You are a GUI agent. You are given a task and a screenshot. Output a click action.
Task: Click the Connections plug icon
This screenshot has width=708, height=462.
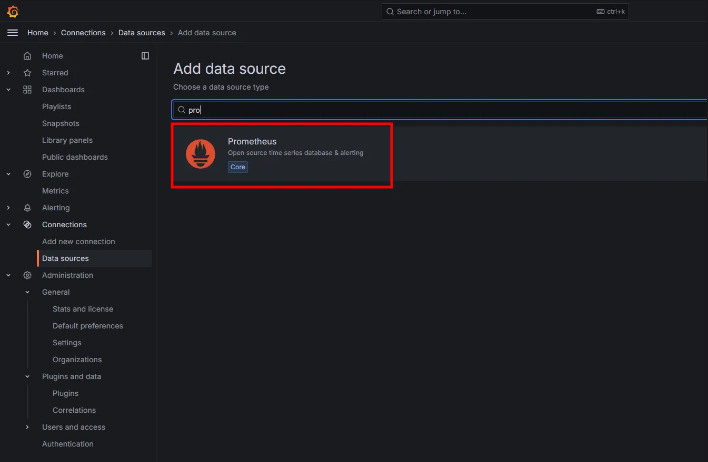27,224
